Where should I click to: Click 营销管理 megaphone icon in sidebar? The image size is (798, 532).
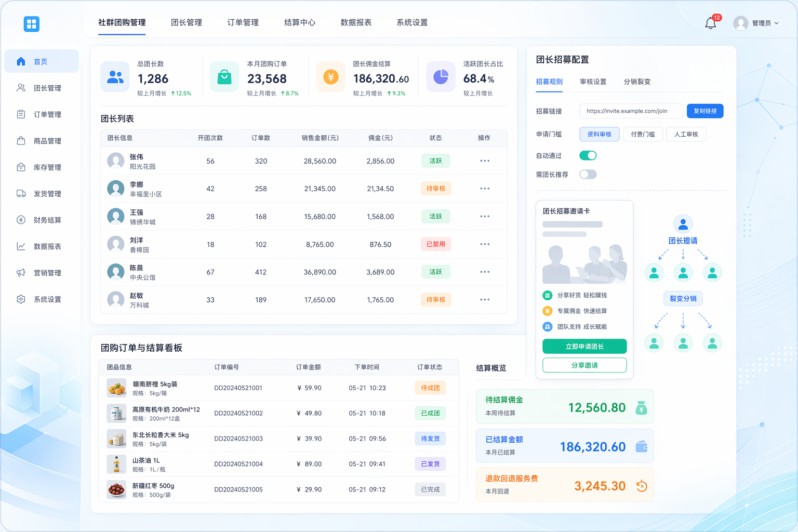pos(21,273)
